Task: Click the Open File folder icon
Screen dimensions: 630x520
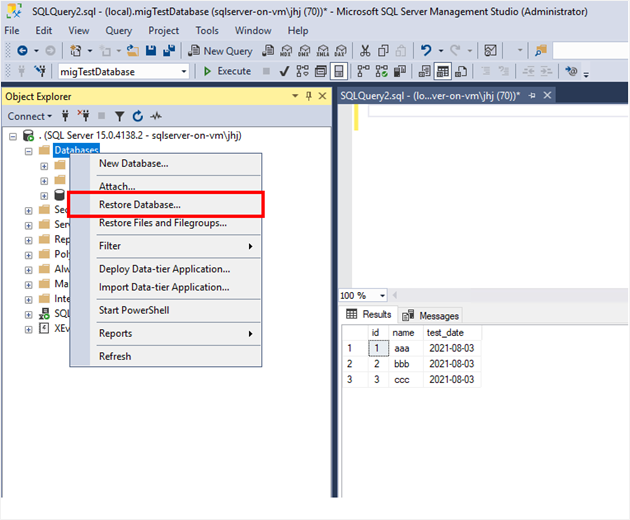Action: tap(133, 51)
